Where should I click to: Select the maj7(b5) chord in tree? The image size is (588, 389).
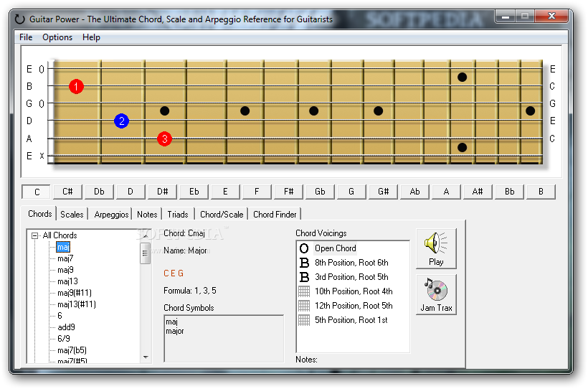pyautogui.click(x=72, y=350)
